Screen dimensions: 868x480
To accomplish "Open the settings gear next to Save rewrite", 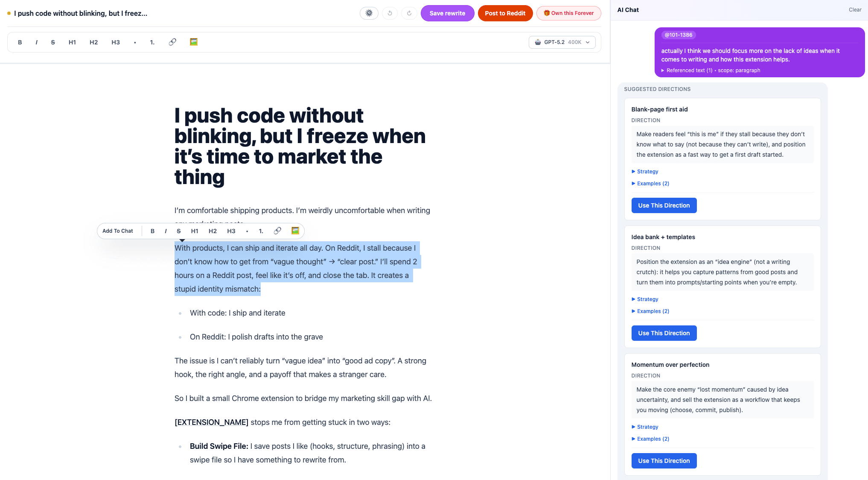I will coord(369,13).
